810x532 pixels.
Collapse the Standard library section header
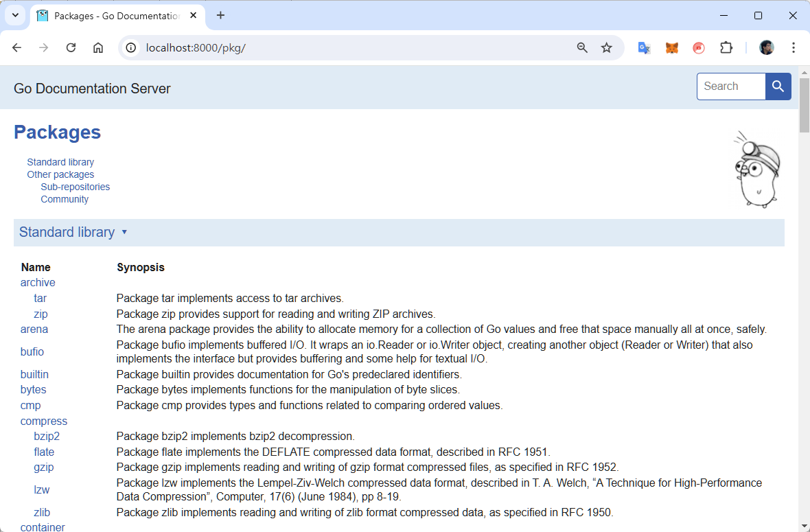399,233
